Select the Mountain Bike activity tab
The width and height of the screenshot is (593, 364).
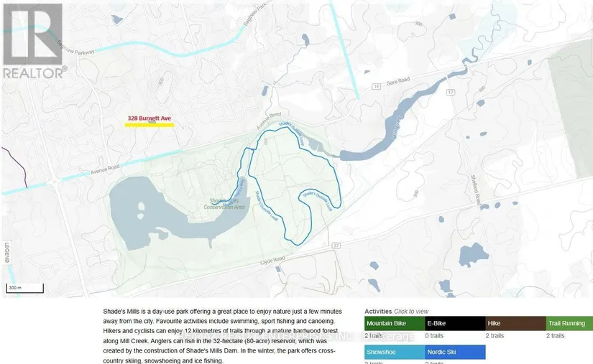coord(395,324)
